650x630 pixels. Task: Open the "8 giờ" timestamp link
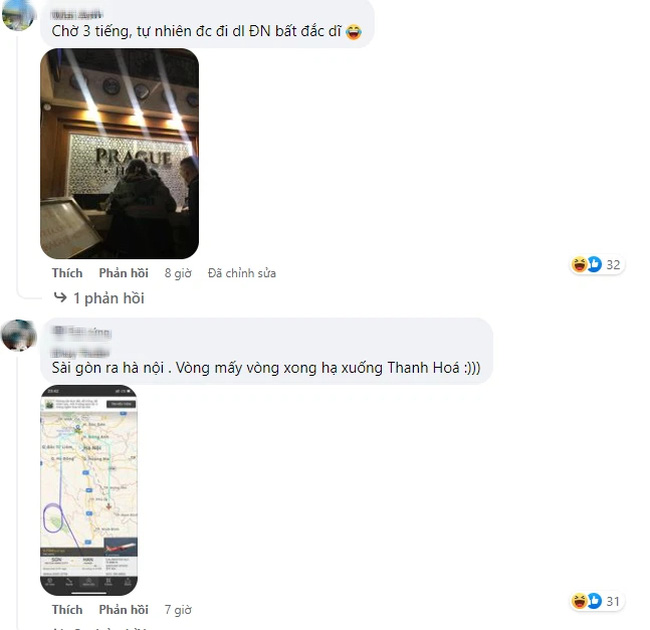coord(178,273)
